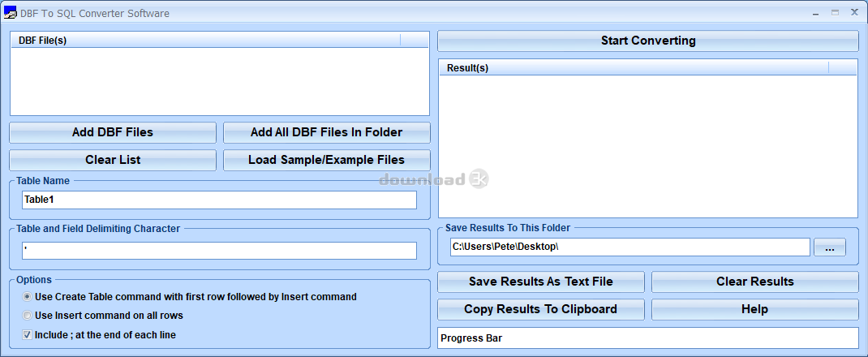
Task: Select Use Insert command on all rows
Action: click(x=28, y=316)
